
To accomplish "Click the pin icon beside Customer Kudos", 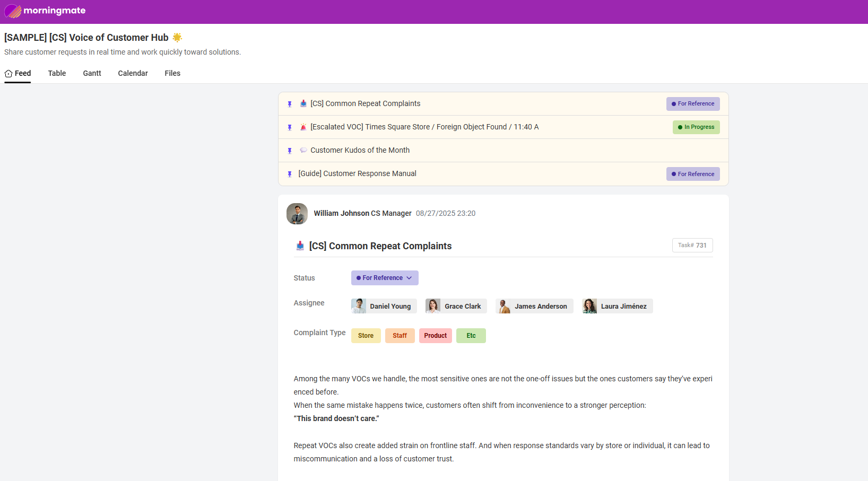I will (290, 151).
